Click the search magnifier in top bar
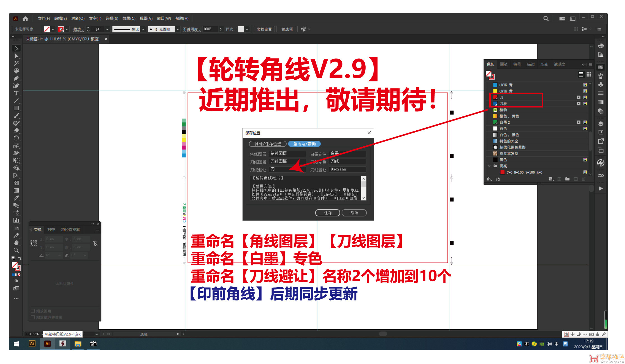 point(546,18)
